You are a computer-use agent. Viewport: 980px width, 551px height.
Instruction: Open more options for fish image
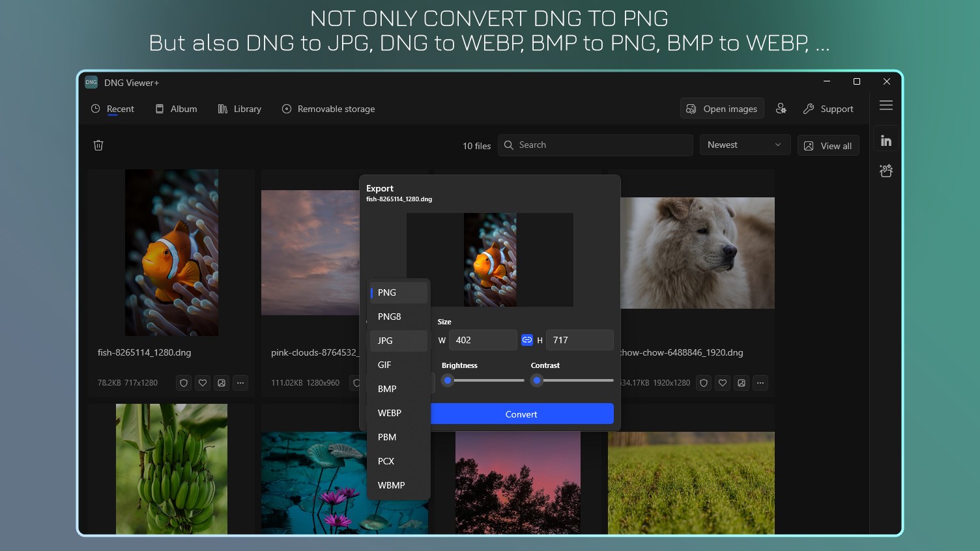coord(240,383)
